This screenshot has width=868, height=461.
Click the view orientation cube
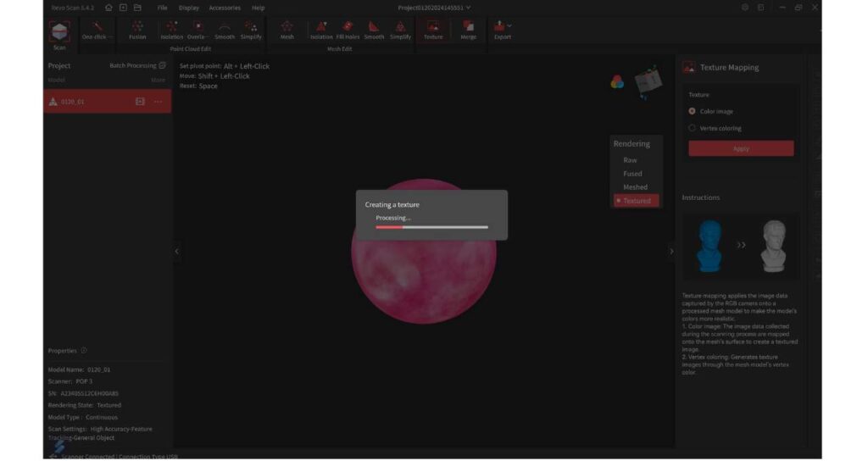point(648,81)
